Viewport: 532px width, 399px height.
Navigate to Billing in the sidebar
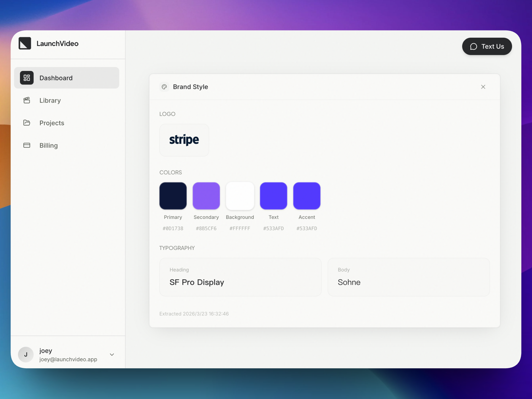click(x=48, y=145)
